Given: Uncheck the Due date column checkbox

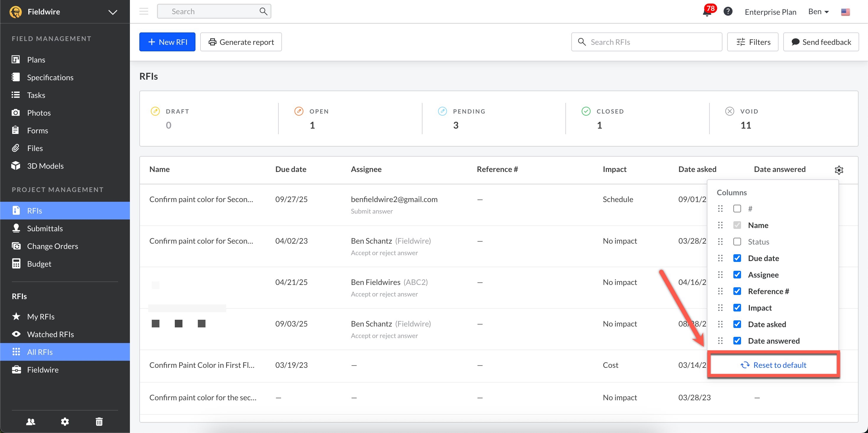Looking at the screenshot, I should pos(737,258).
